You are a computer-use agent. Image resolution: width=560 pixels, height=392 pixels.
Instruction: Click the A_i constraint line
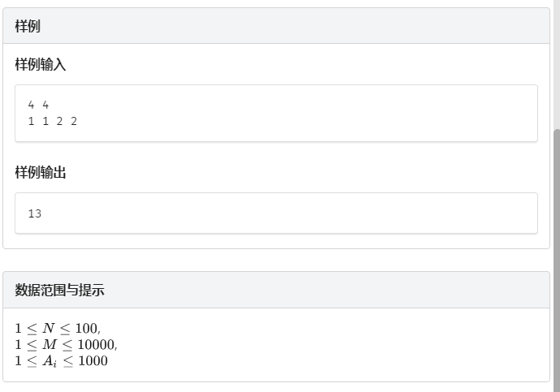61,360
